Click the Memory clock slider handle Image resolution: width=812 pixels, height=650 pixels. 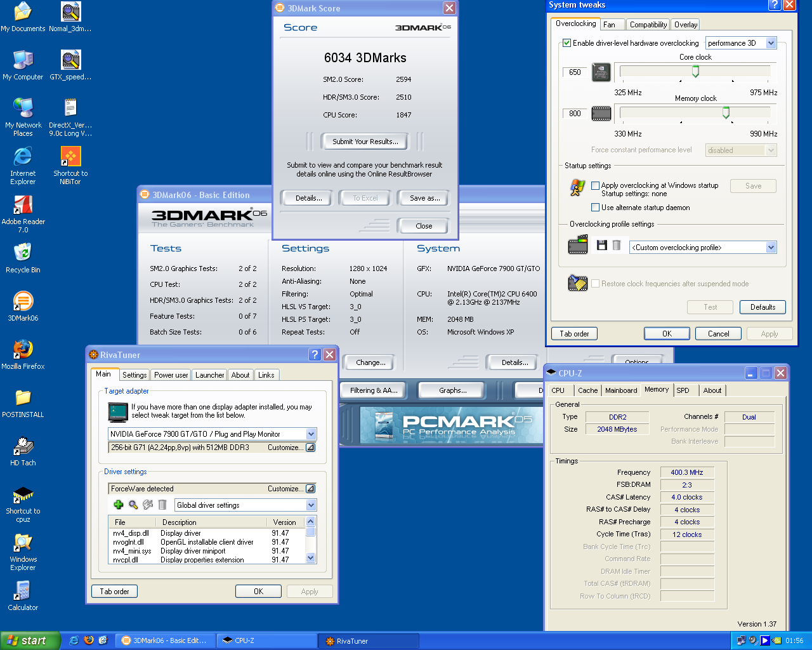[726, 113]
